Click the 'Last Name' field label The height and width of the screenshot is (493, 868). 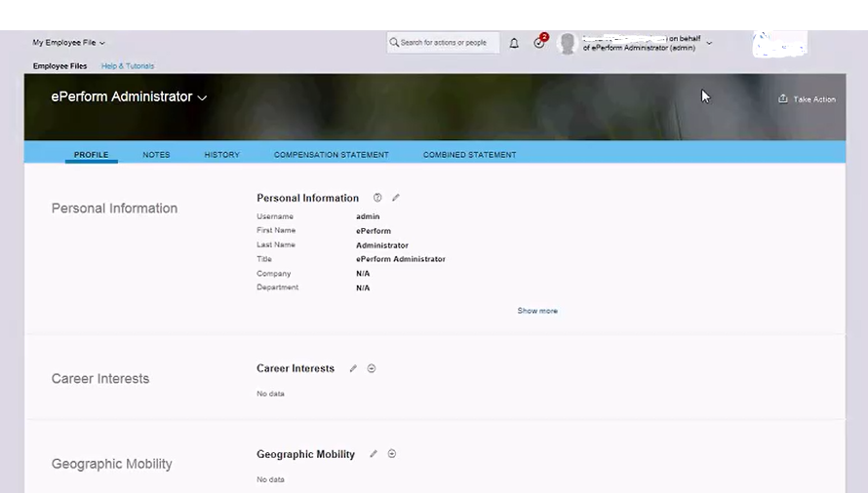coord(276,245)
